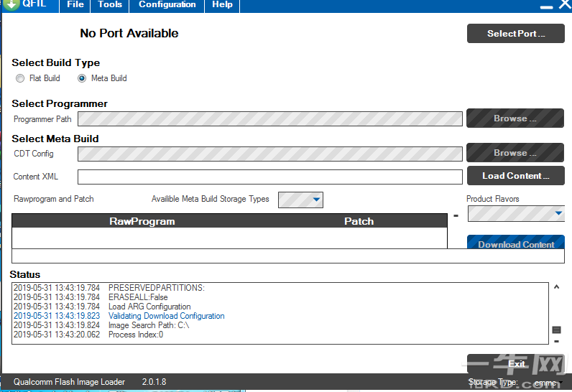Screen dimensions: 572x392
Task: Select the Meta Build radio button
Action: pos(82,78)
